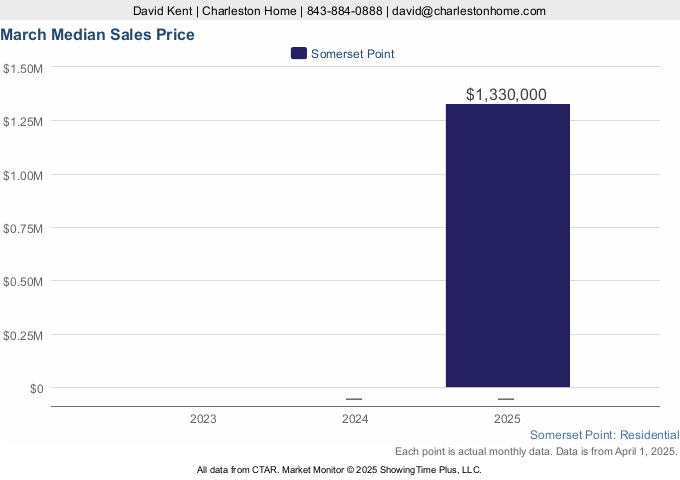This screenshot has height=480, width=680.
Task: Click the dash marker above 2025
Action: (x=506, y=399)
